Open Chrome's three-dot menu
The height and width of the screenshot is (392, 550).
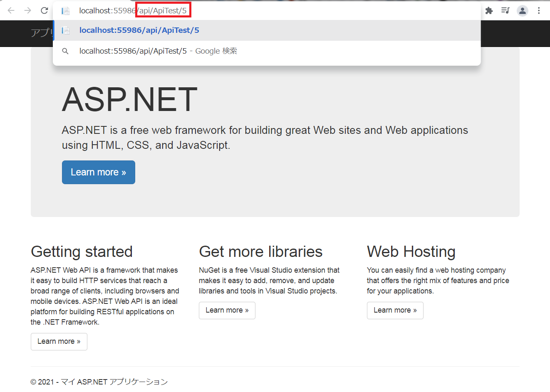pyautogui.click(x=539, y=10)
